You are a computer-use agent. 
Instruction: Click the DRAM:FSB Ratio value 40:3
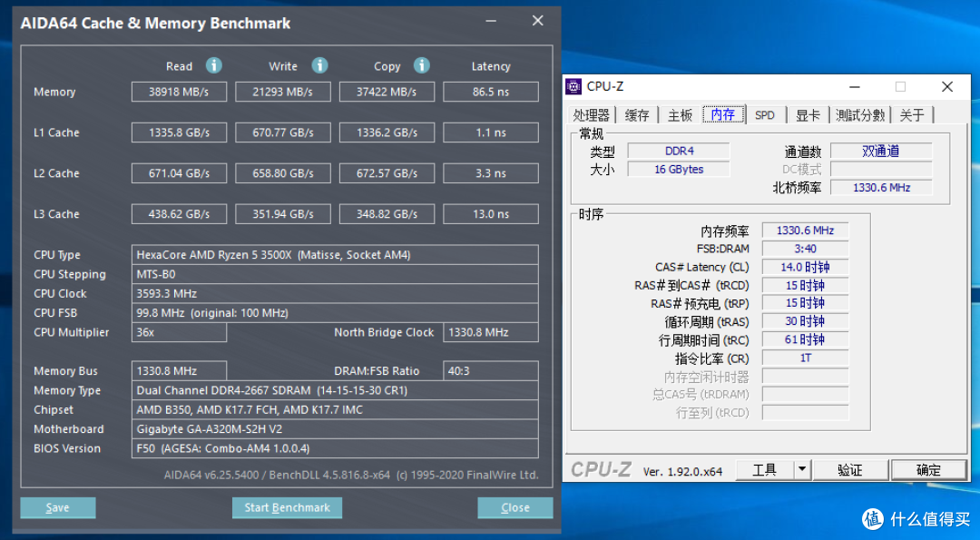pyautogui.click(x=491, y=370)
